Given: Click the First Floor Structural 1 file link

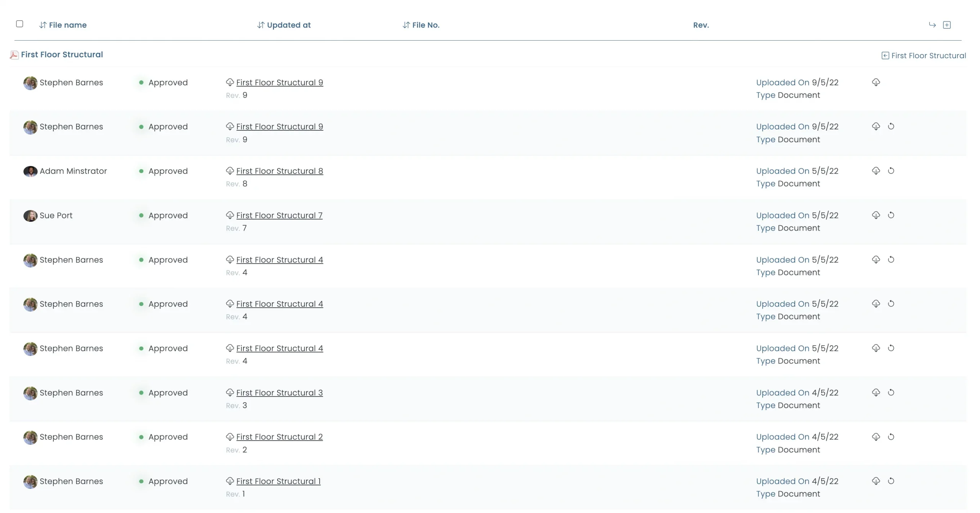Looking at the screenshot, I should [x=279, y=481].
